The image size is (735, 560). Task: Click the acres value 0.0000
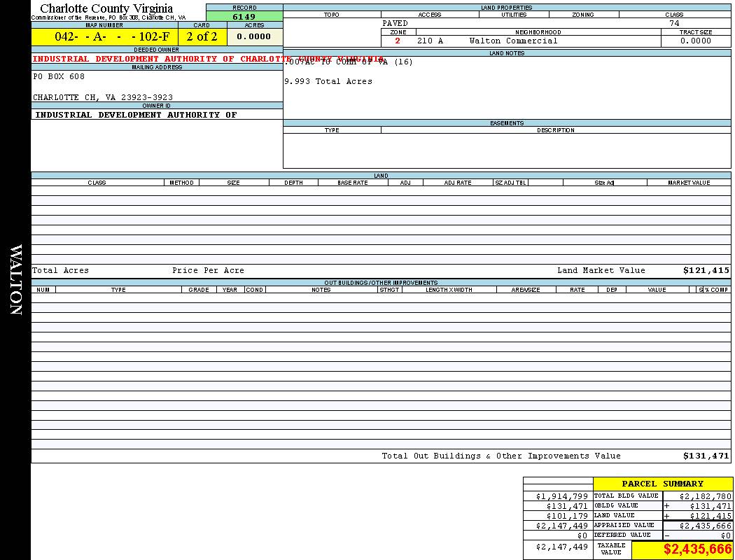pyautogui.click(x=254, y=37)
